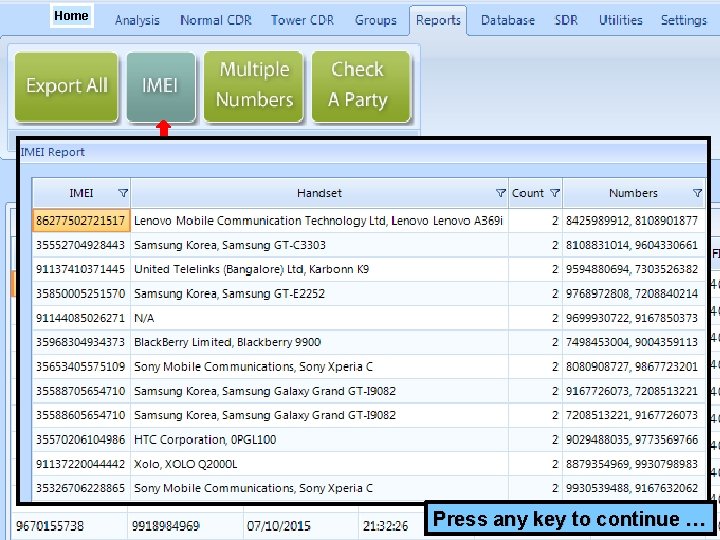Click the IMEI report button
This screenshot has width=720, height=540.
click(160, 87)
